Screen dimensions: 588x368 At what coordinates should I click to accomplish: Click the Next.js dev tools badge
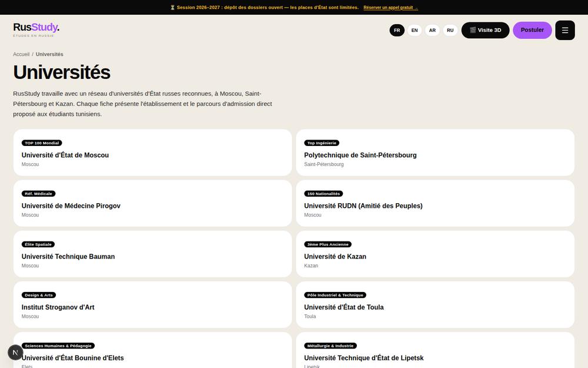tap(15, 352)
